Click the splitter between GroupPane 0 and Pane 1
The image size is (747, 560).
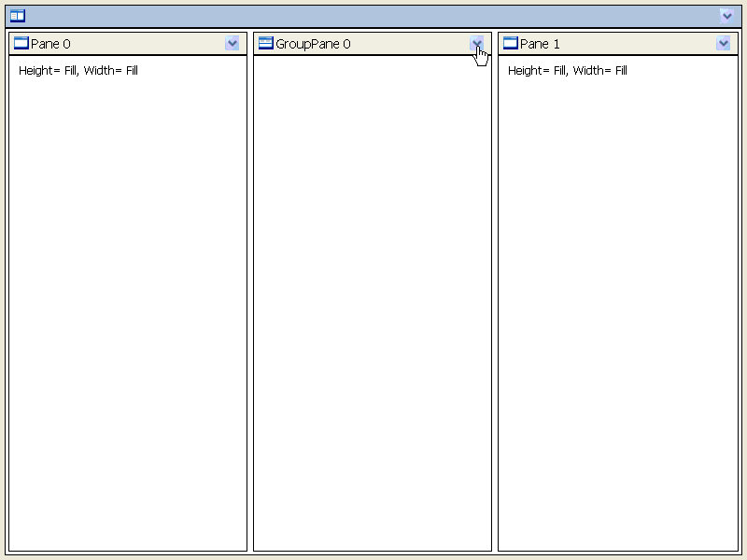(x=495, y=299)
